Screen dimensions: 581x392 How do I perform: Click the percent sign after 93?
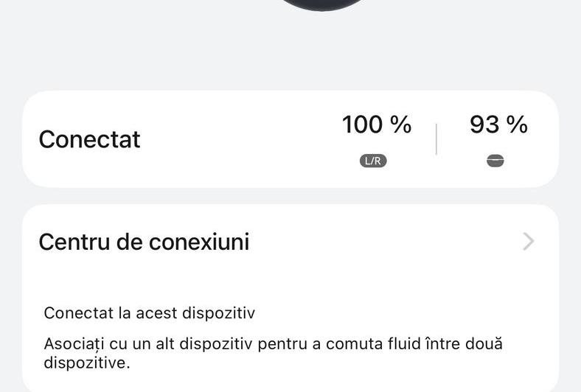[x=517, y=125]
